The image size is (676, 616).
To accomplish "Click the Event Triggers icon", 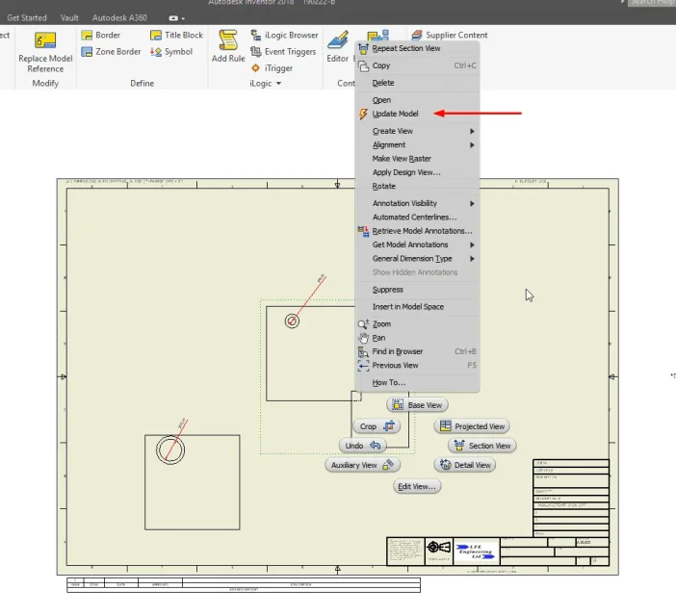I will click(x=255, y=52).
